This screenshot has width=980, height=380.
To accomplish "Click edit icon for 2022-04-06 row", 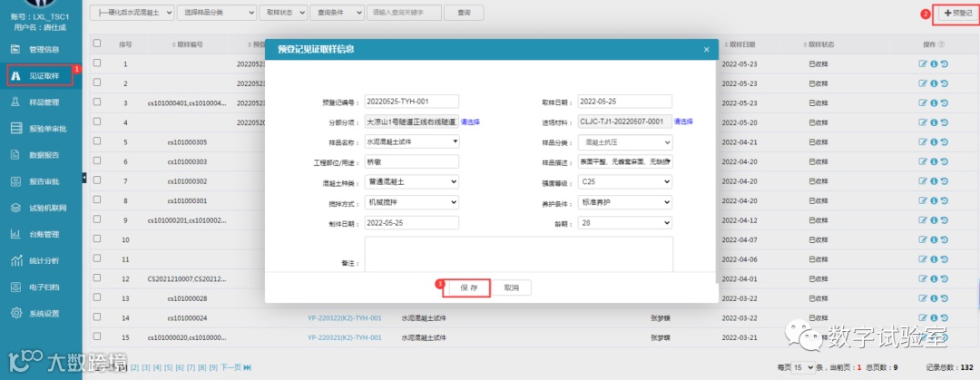I will pos(923,259).
